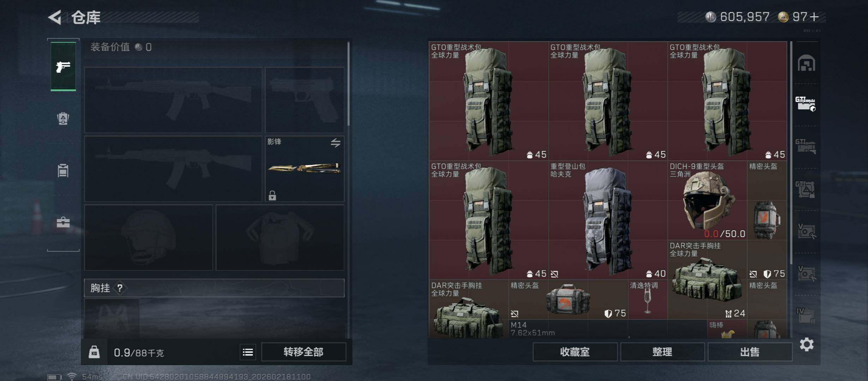Screen dimensions: 868x381
Task: Click the 转移全部 button
Action: tap(303, 352)
